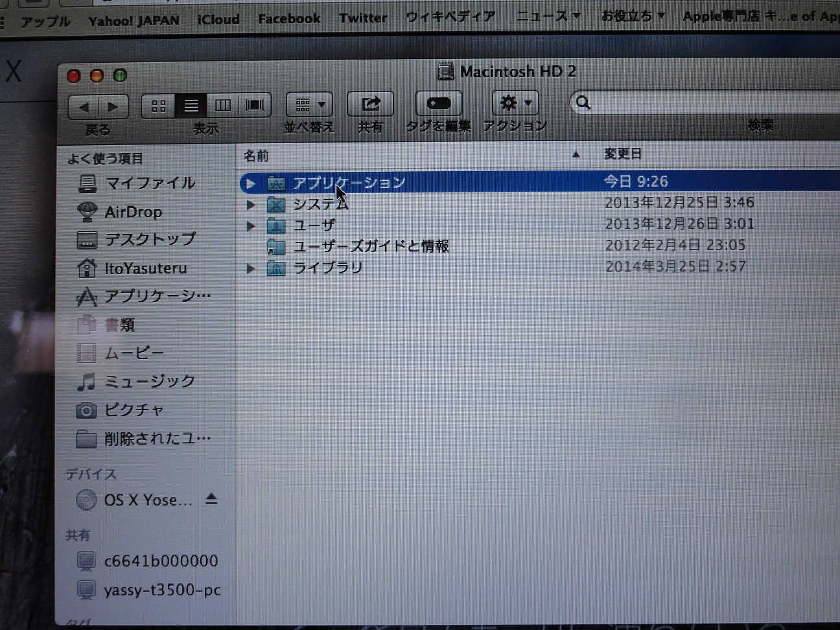Expand the お役立ち bookmarks folder
This screenshot has height=630, width=840.
click(x=633, y=15)
